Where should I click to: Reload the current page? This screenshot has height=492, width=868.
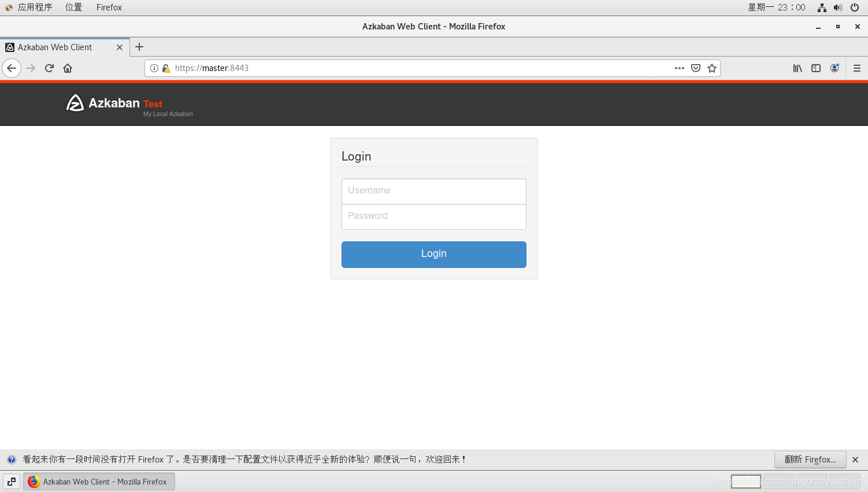click(49, 68)
